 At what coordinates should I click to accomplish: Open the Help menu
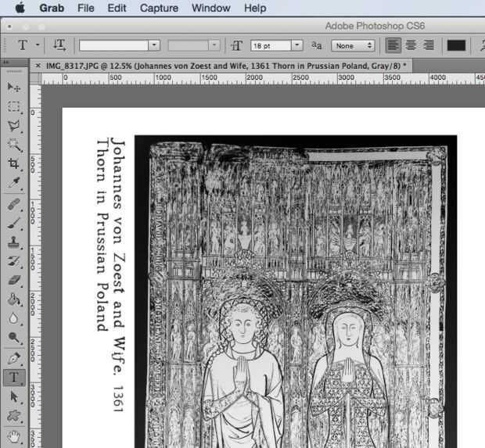[x=255, y=8]
